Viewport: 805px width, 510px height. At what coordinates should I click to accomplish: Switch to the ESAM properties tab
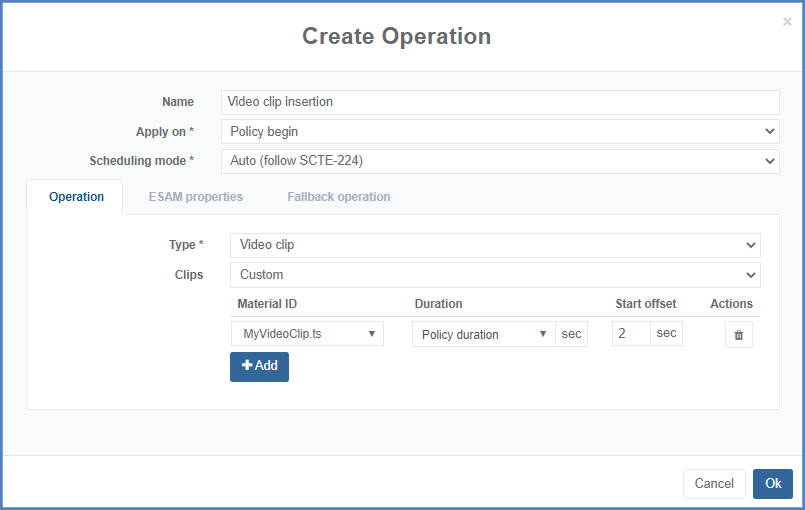tap(195, 197)
